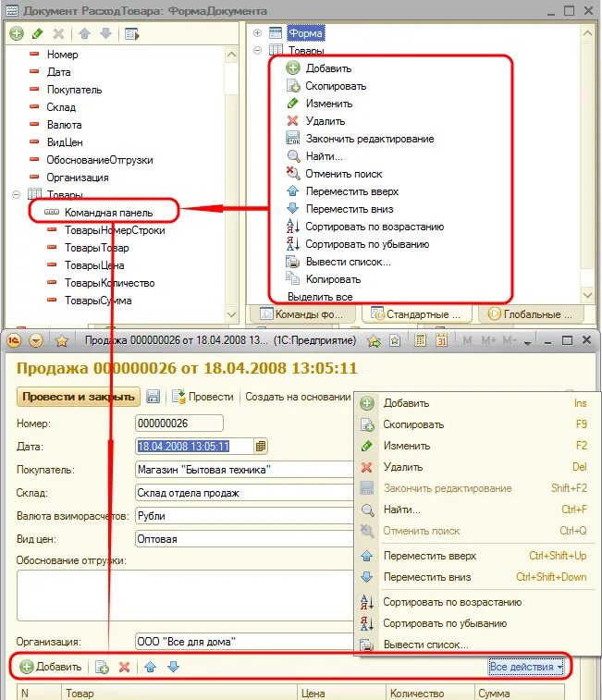Click the date picker button beside Дата field
The height and width of the screenshot is (700, 602).
click(x=261, y=446)
